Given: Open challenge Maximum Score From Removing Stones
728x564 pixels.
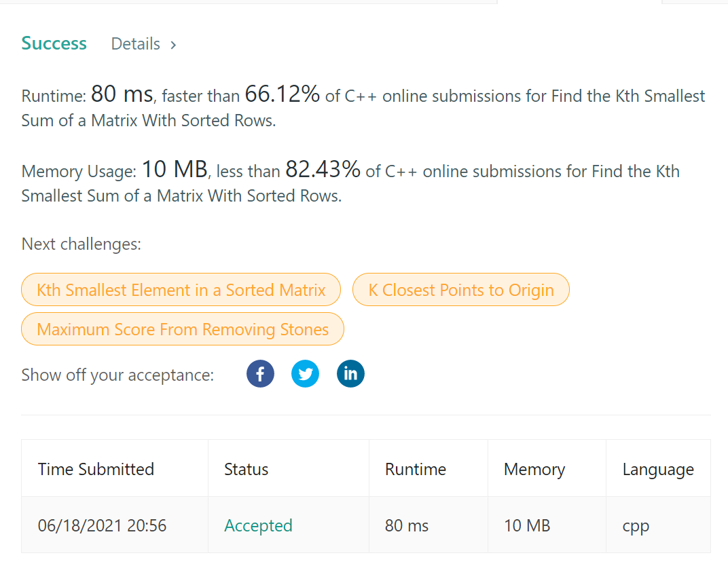Looking at the screenshot, I should (x=182, y=328).
